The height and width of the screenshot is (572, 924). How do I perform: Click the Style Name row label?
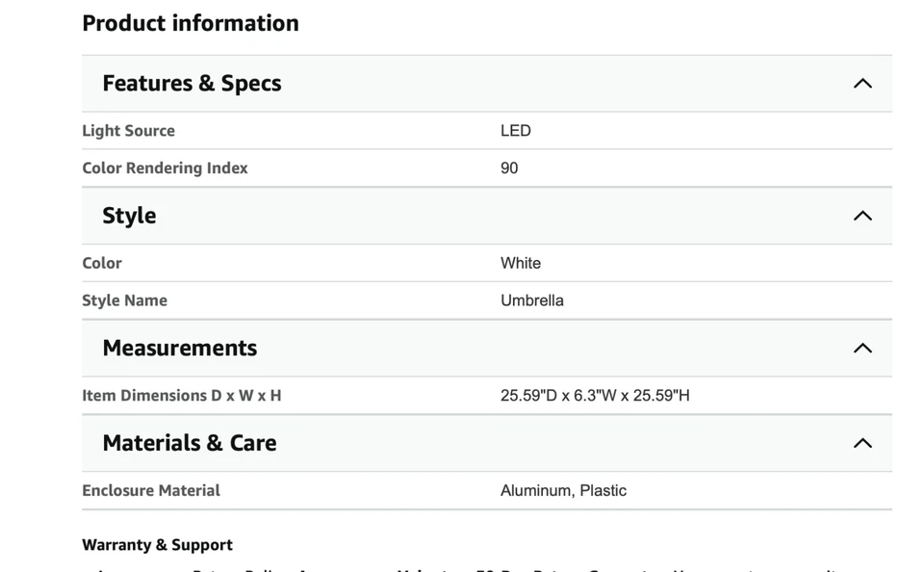(x=124, y=300)
